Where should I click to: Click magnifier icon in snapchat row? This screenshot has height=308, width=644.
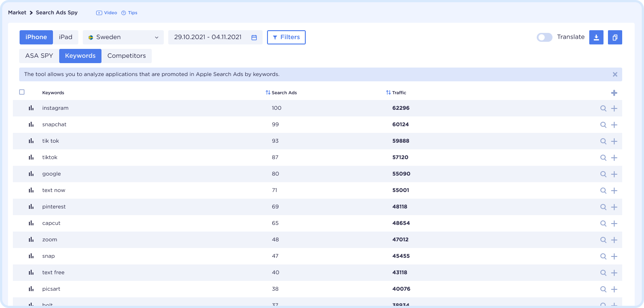[603, 125]
